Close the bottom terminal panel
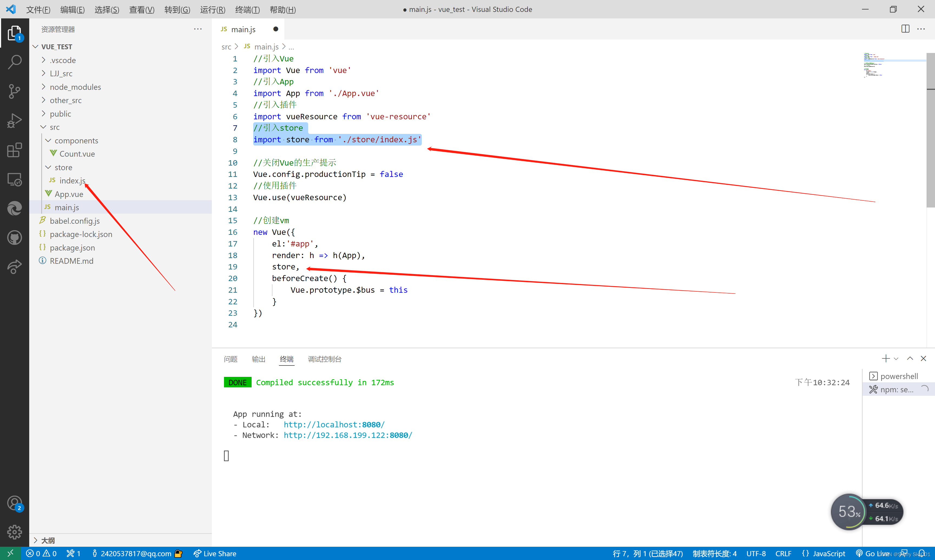This screenshot has width=935, height=560. pyautogui.click(x=923, y=358)
